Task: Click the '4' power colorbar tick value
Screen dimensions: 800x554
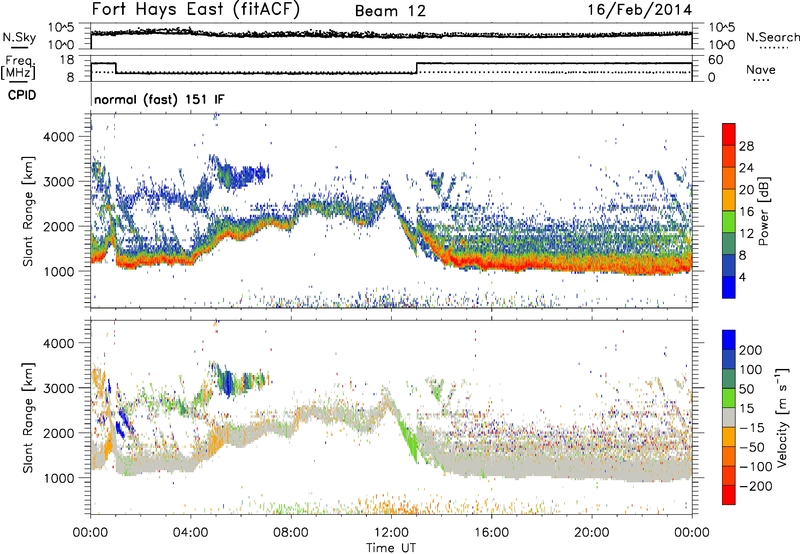Action: click(x=742, y=278)
